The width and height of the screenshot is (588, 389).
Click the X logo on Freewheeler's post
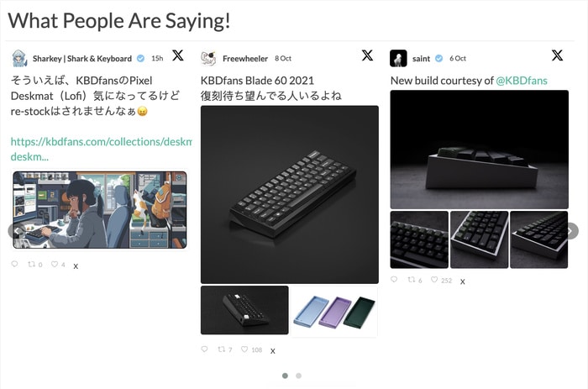click(367, 56)
